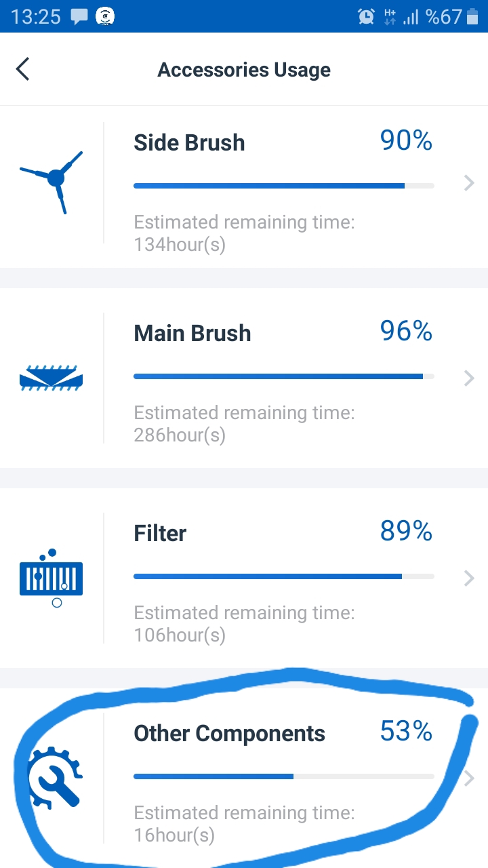Tap the Side Brush progress bar
488x868 pixels.
click(284, 186)
